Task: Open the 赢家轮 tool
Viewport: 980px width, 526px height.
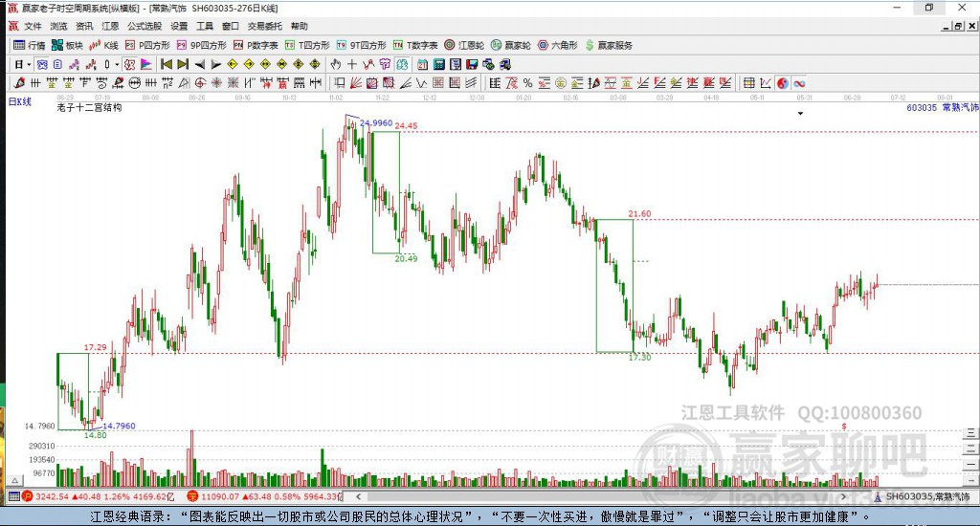Action: [x=511, y=45]
